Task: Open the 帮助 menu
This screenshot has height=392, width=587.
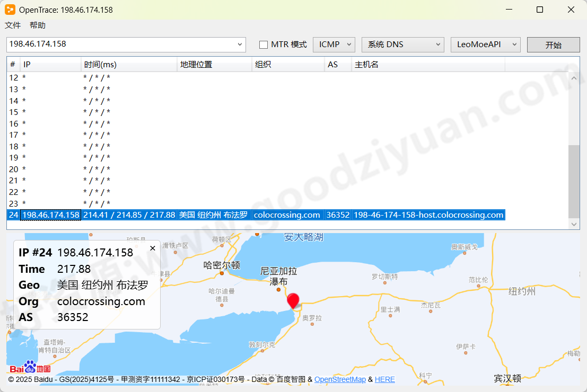Action: (37, 25)
